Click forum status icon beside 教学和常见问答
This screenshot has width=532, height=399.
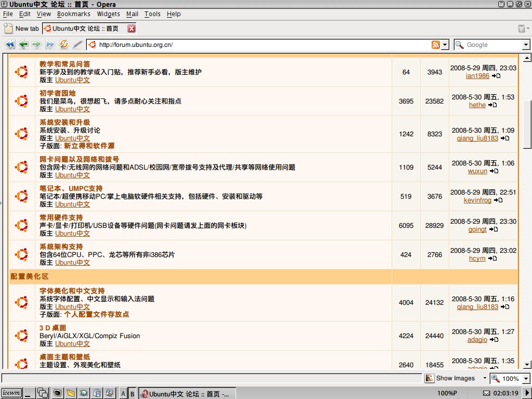point(21,72)
